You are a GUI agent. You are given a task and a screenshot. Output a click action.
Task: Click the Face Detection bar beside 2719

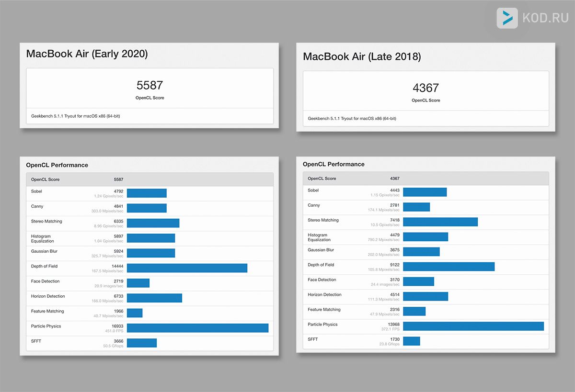click(138, 283)
